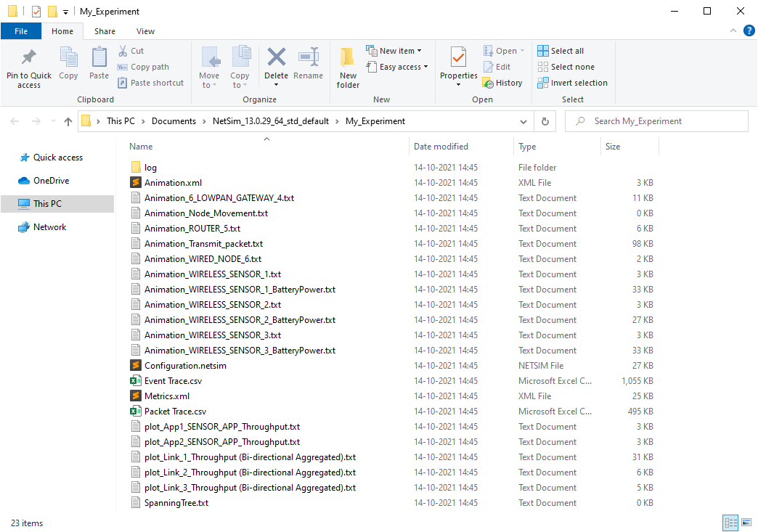Viewport: 758px width, 532px height.
Task: Click the Rename icon
Action: [x=309, y=57]
